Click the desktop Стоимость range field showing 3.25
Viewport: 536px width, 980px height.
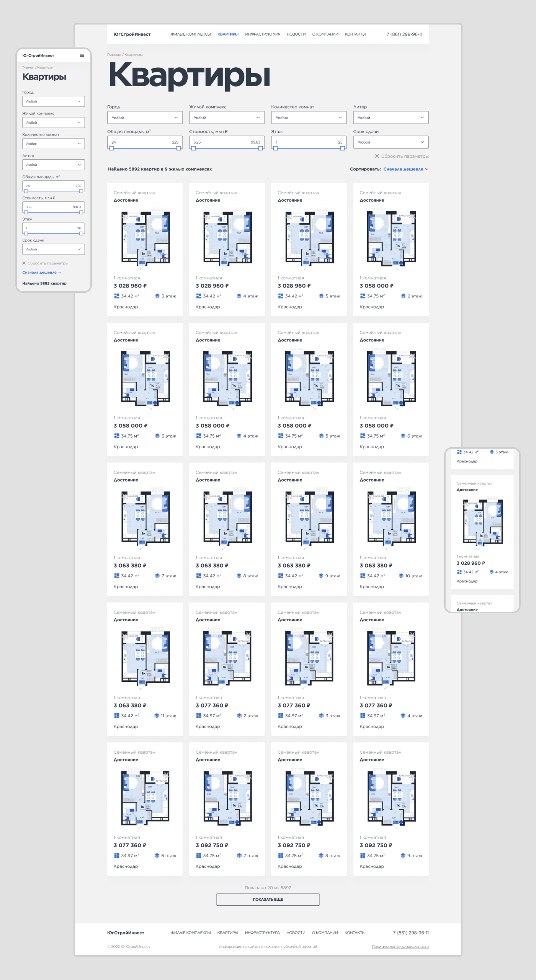[x=227, y=142]
